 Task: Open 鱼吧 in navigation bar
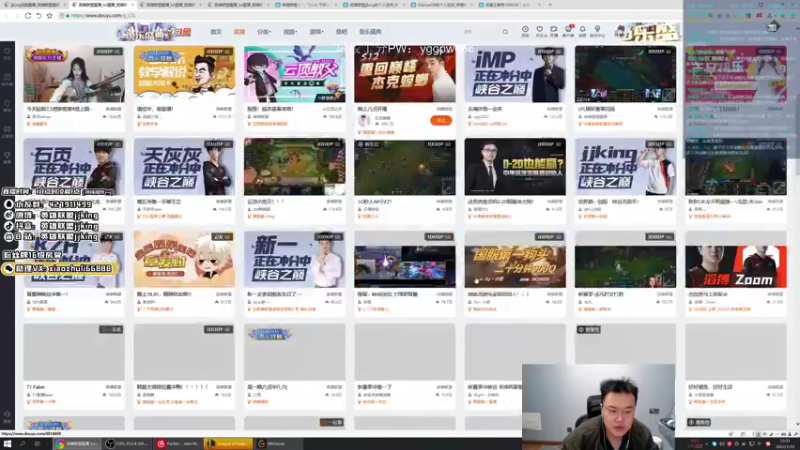(x=341, y=32)
